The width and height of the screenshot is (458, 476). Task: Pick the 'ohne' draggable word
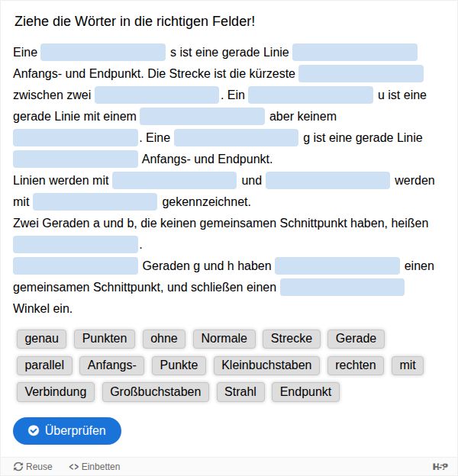pos(164,339)
